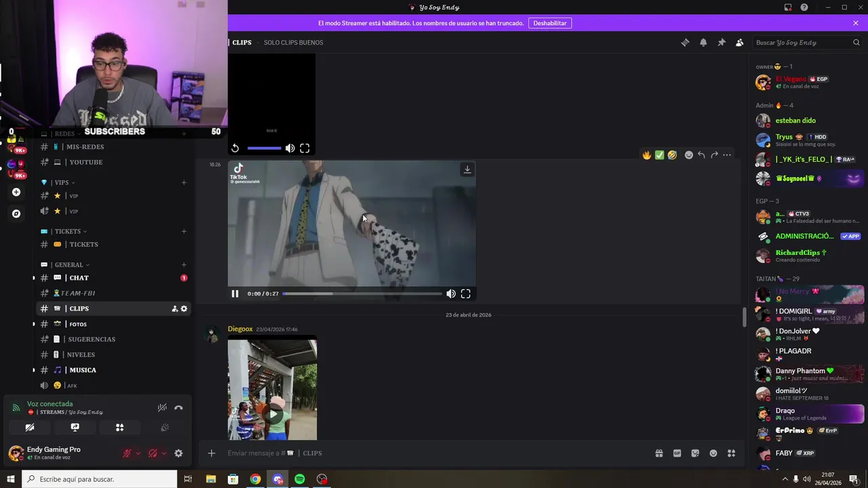Open microphone input options chevron
Screen dimensions: 868x488
click(x=138, y=453)
